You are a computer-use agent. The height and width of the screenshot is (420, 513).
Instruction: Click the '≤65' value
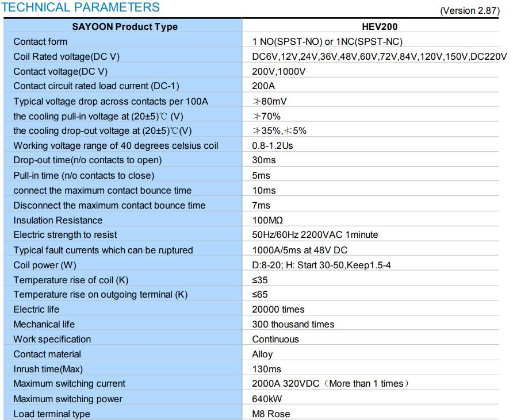point(260,295)
